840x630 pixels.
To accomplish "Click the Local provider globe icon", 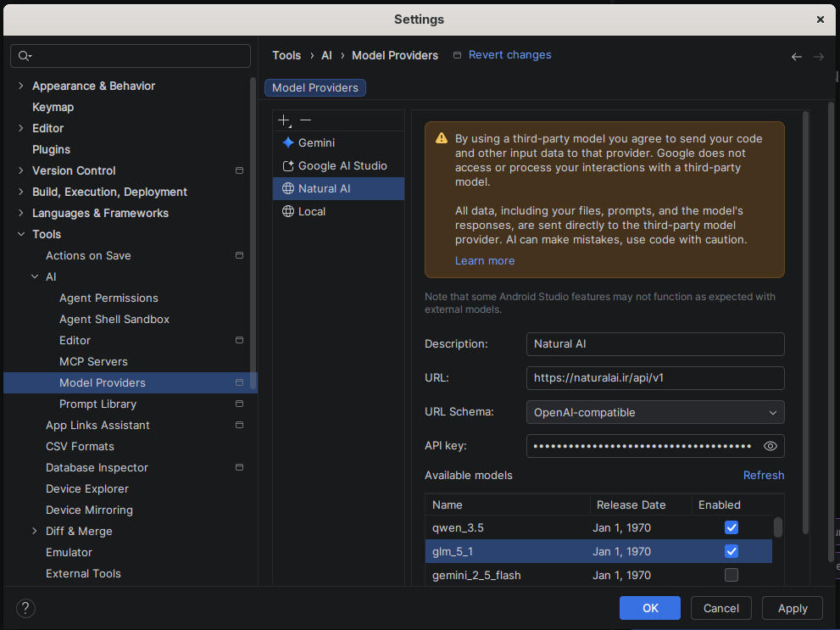I will (x=288, y=212).
